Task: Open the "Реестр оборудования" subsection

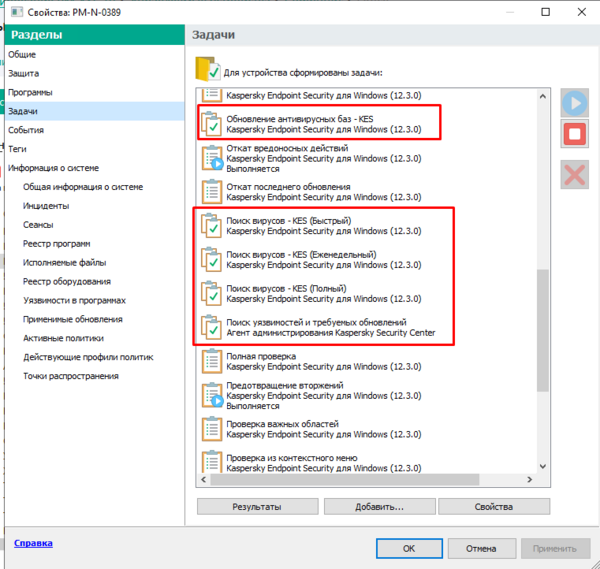Action: [x=67, y=282]
